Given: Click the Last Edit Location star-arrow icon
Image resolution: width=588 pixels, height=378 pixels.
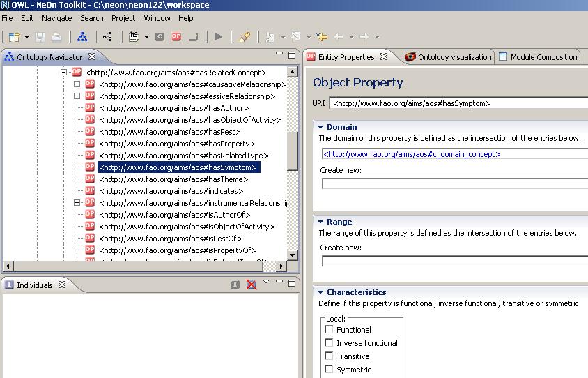Looking at the screenshot, I should [322, 36].
